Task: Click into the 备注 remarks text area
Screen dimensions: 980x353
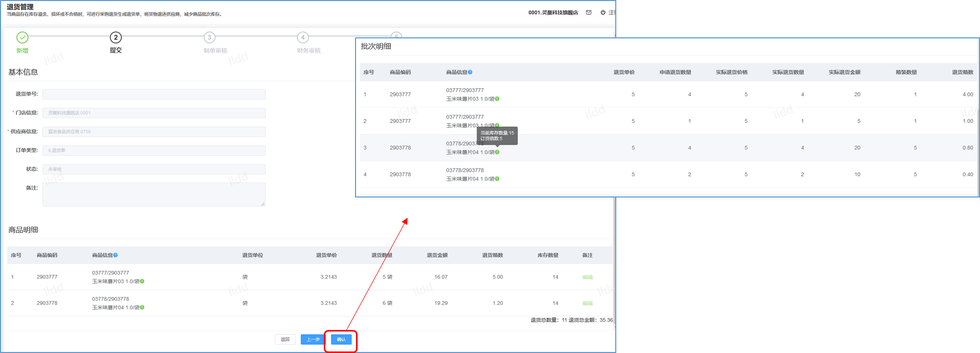Action: [x=154, y=194]
